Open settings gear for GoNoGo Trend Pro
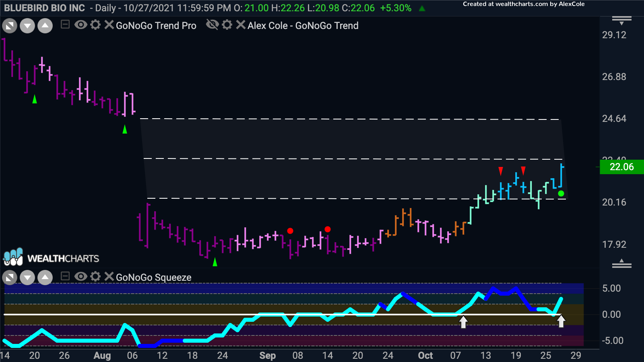 pyautogui.click(x=95, y=25)
